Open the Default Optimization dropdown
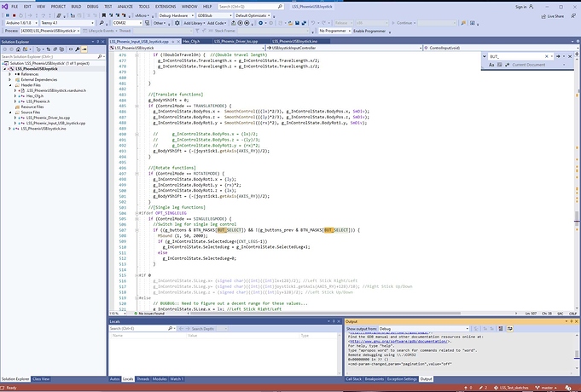581x392 pixels. click(x=253, y=15)
